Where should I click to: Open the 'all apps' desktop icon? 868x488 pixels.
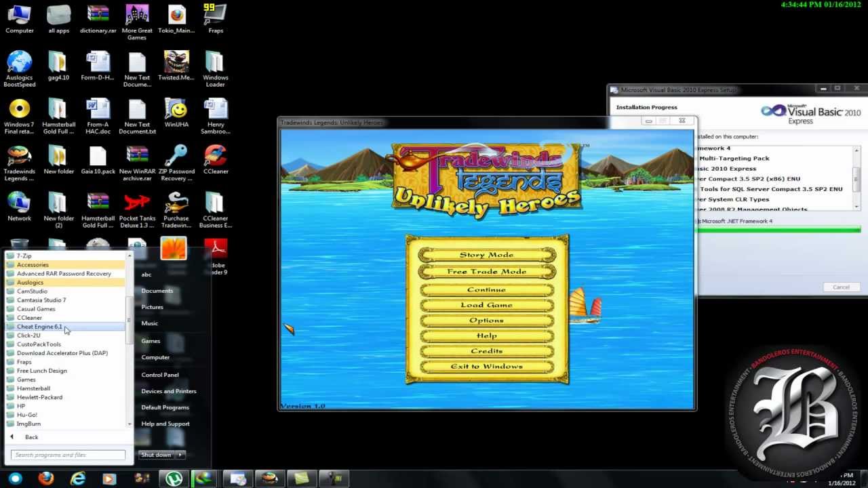coord(58,19)
